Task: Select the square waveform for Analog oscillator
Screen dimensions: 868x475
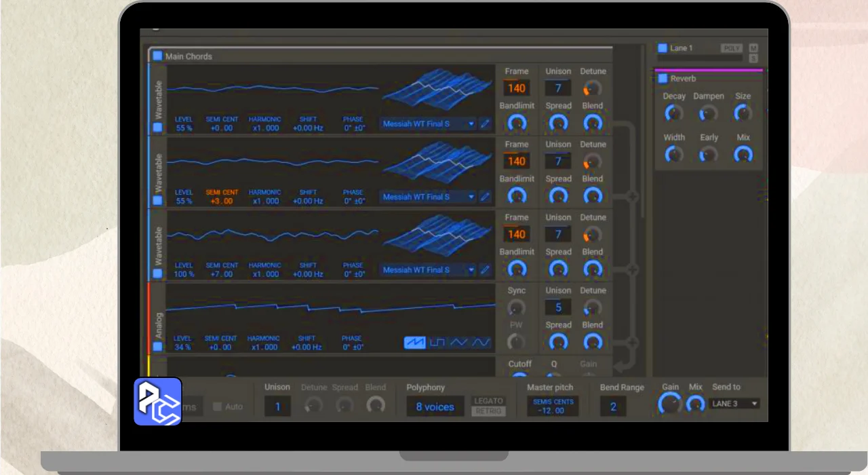Action: pos(437,343)
